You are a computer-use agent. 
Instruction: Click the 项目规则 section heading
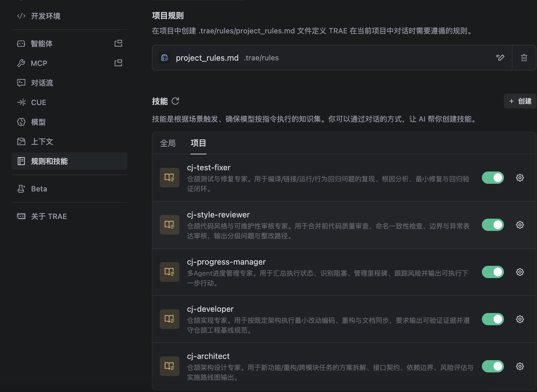coord(168,16)
